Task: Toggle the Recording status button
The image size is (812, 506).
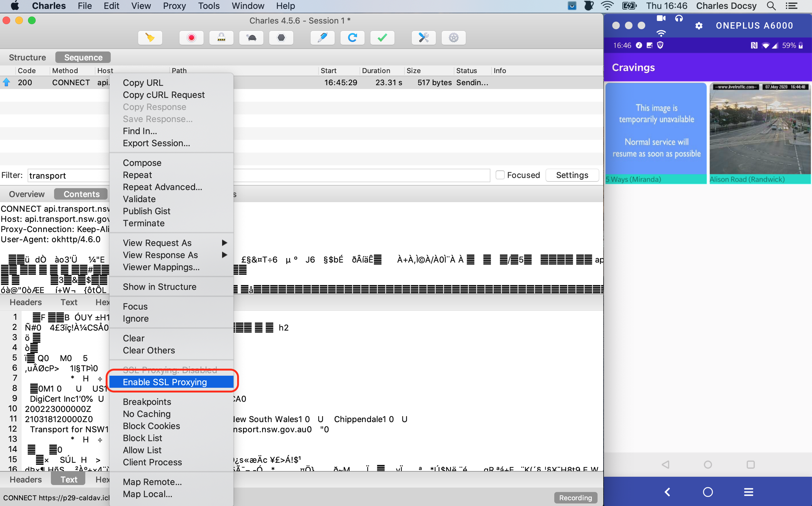Action: 575,498
